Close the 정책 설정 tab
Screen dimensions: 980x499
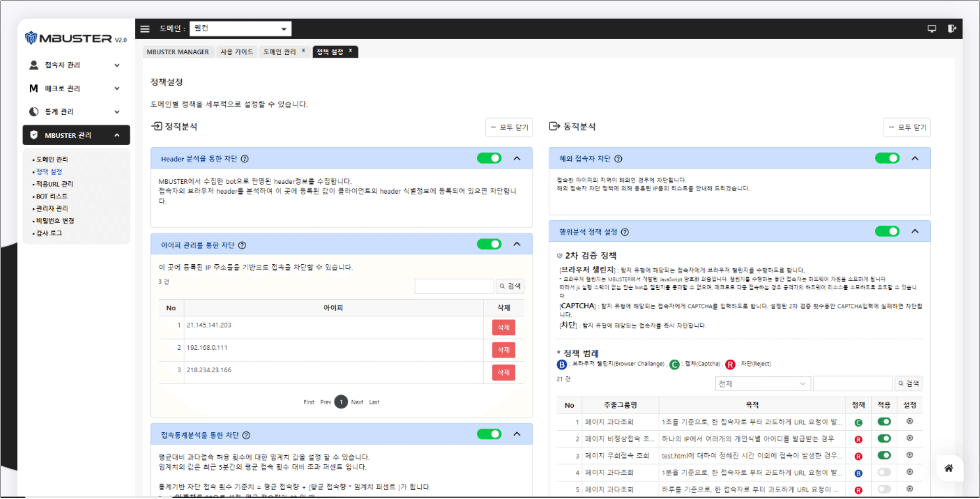[x=350, y=50]
